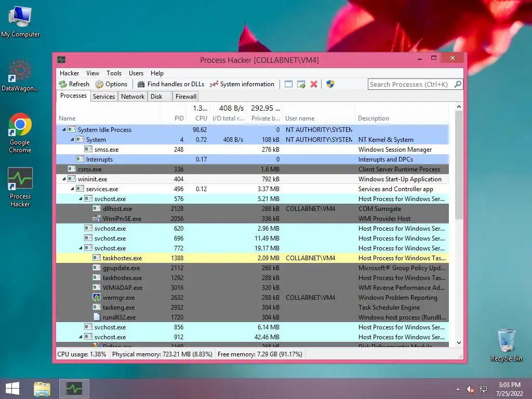
Task: Select the WmiPrvSE.exe process row
Action: (x=252, y=219)
